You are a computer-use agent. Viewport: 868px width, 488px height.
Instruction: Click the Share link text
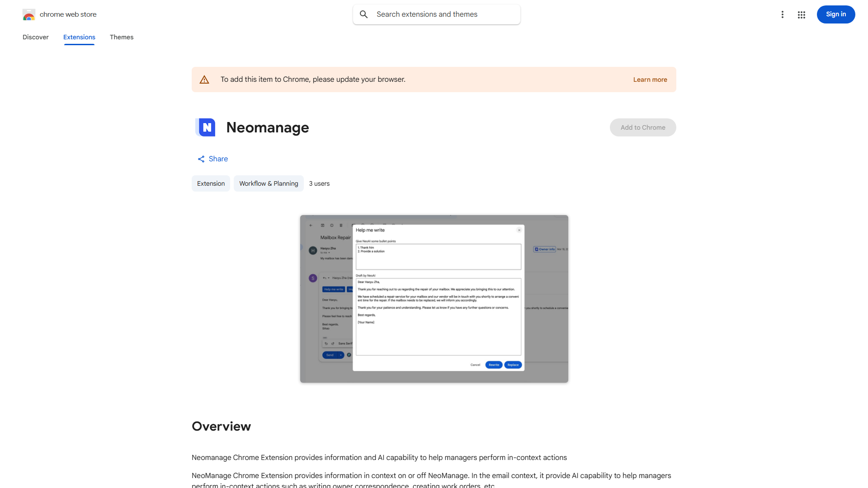click(x=218, y=159)
